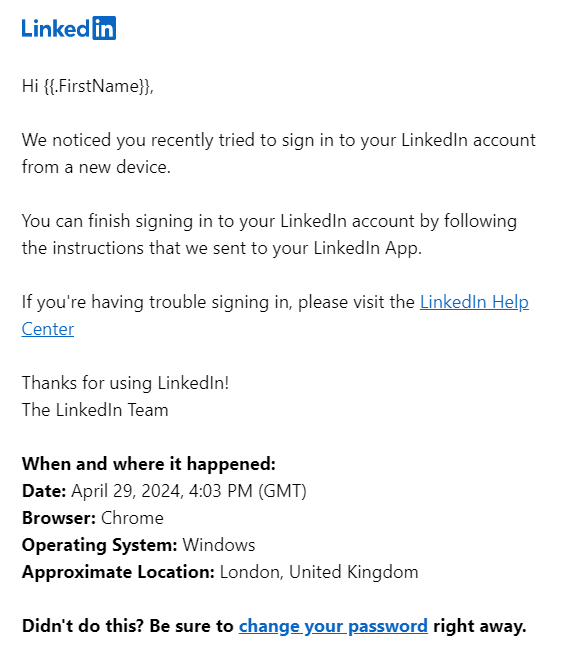Click the LinkedIn logo at top
Viewport: 562px width, 646px height.
tap(69, 28)
